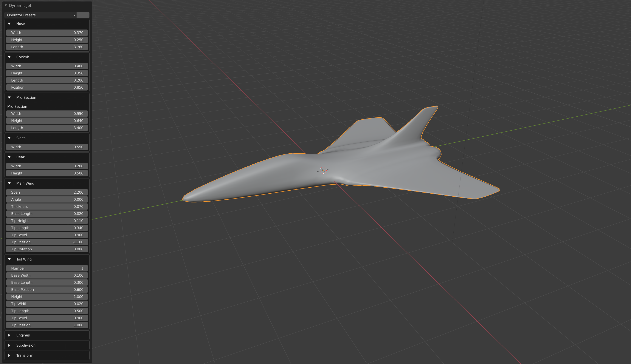Click the Cockpit Position slider

coord(47,87)
